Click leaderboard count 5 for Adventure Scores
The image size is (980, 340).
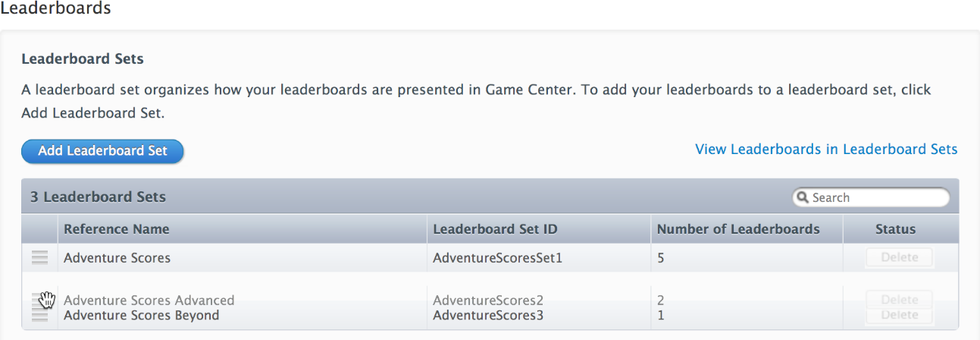tap(661, 258)
